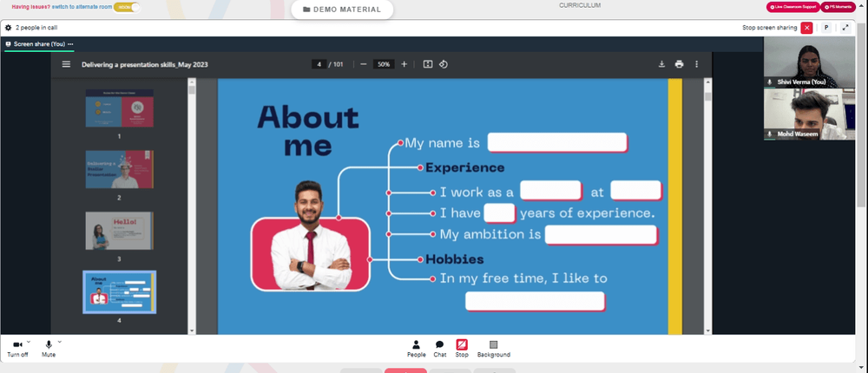Screen dimensions: 868x373
Task: Open the Background effects options
Action: pyautogui.click(x=494, y=349)
